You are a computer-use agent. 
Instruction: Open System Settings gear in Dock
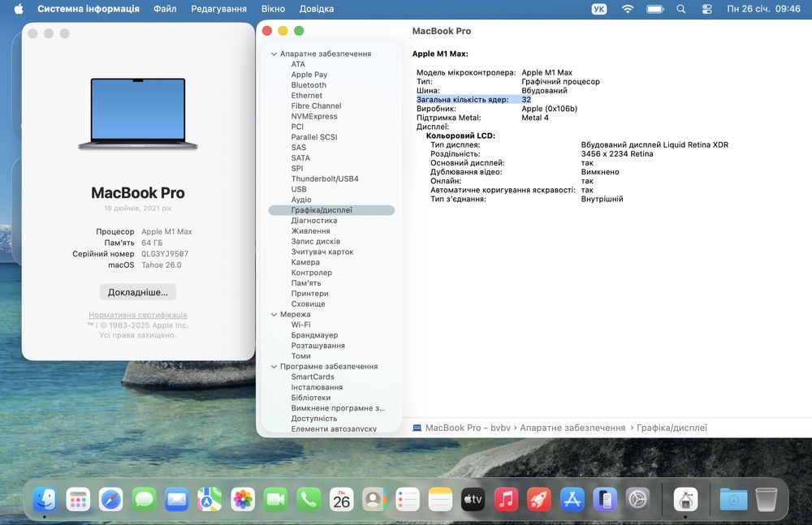point(638,500)
